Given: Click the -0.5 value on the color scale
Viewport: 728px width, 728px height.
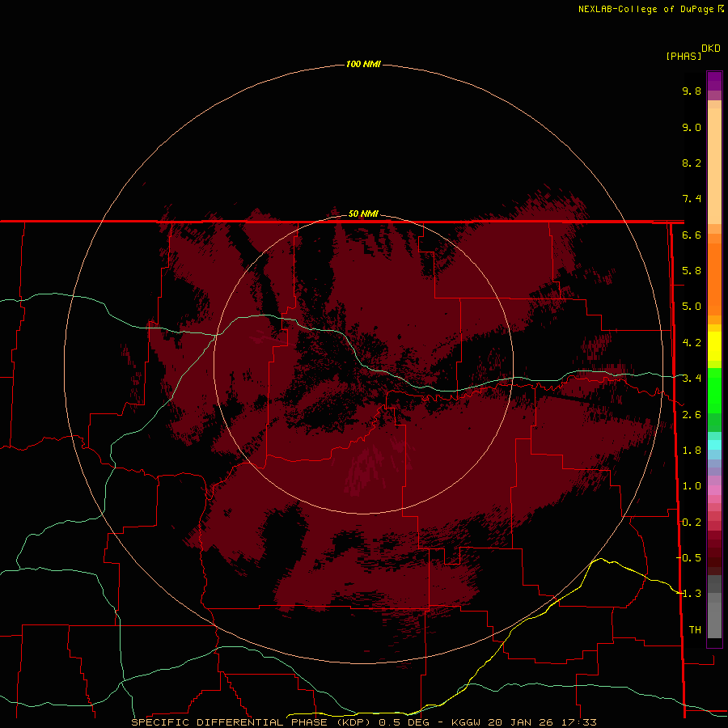Looking at the screenshot, I should [x=688, y=558].
